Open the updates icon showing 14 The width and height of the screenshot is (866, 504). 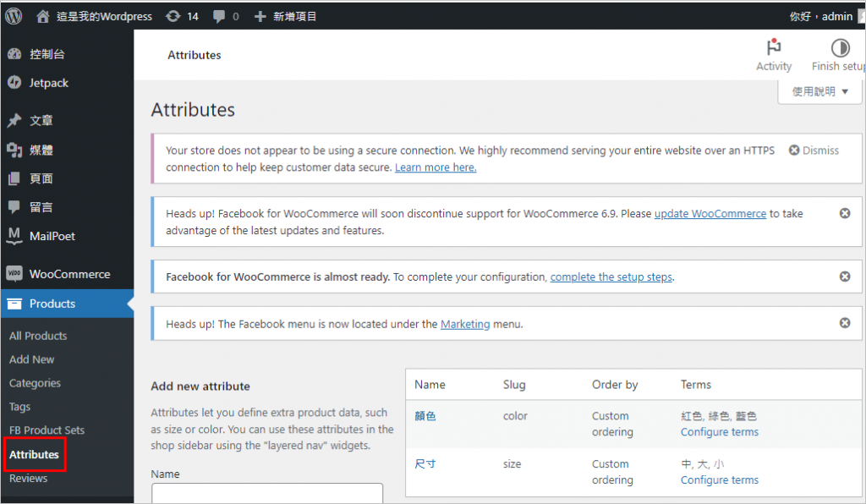tap(173, 16)
